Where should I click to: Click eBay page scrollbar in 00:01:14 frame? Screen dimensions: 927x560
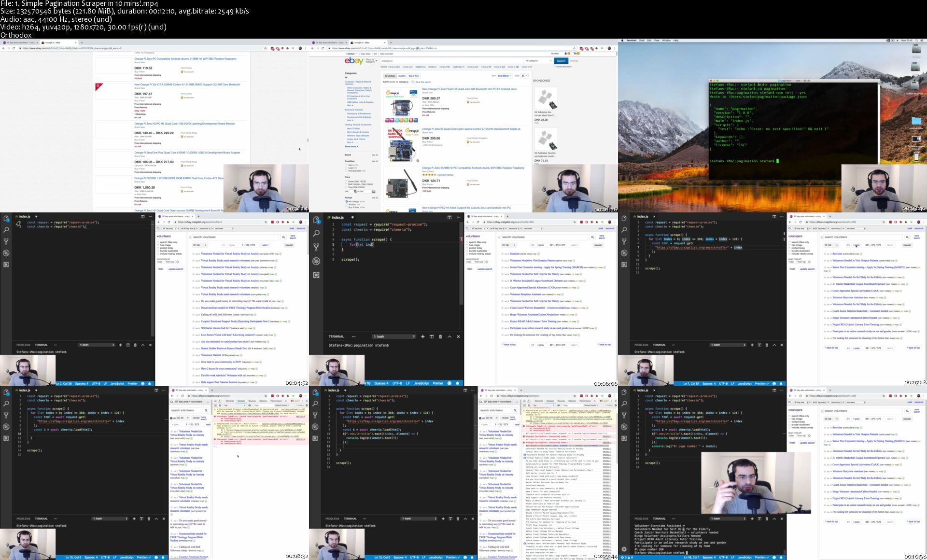pos(307,140)
